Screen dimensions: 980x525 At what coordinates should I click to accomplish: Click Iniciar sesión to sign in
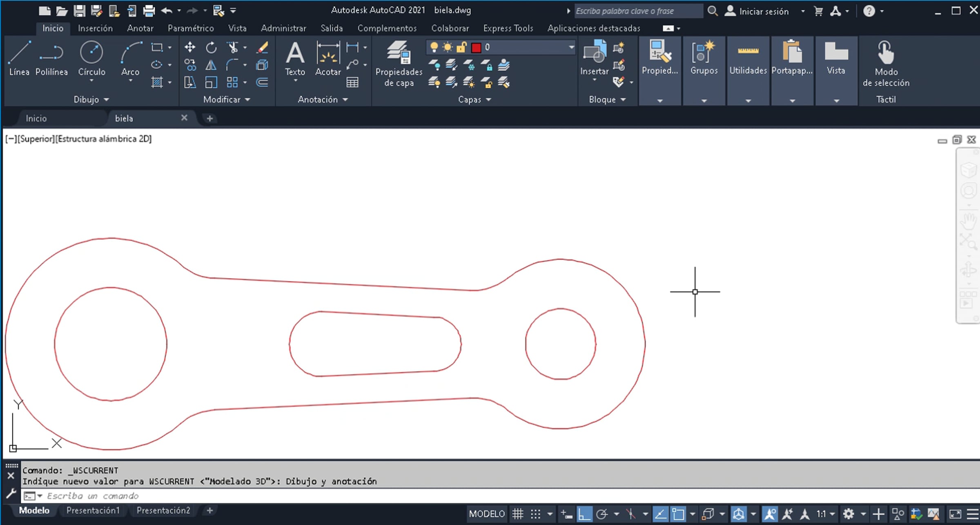point(764,11)
